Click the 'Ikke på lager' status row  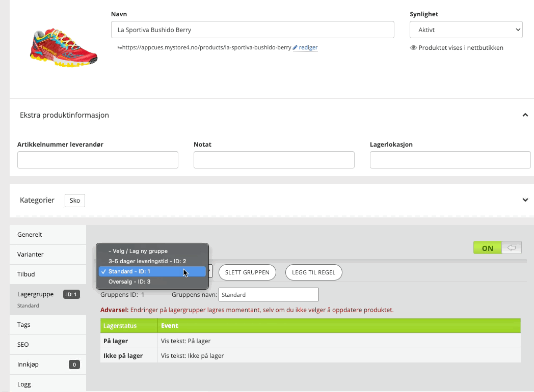click(311, 355)
